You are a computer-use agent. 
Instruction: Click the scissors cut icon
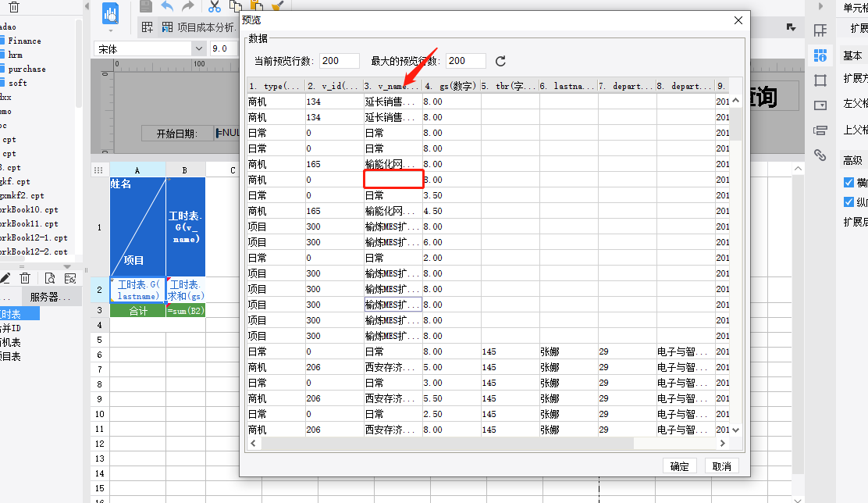tap(215, 6)
